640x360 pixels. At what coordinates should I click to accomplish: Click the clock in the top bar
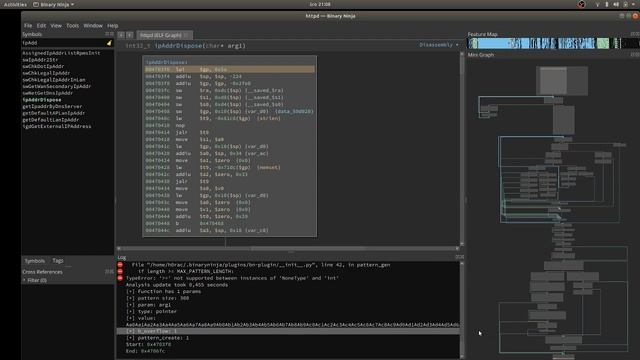320,4
